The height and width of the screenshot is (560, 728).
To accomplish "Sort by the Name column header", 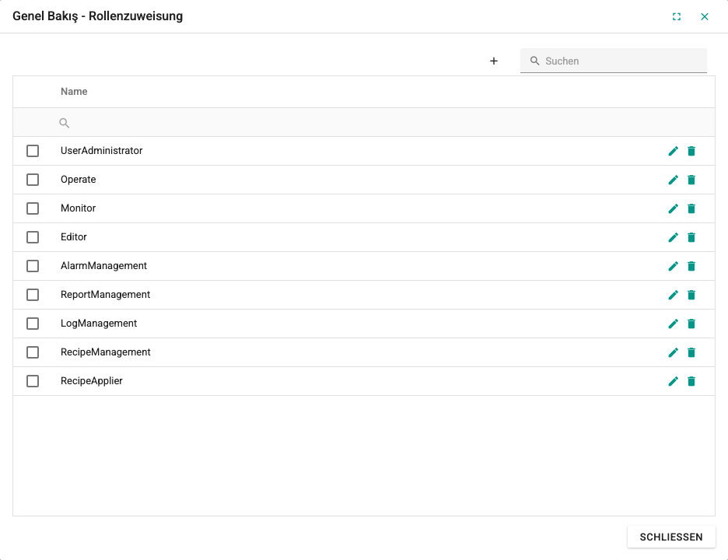I will (74, 92).
